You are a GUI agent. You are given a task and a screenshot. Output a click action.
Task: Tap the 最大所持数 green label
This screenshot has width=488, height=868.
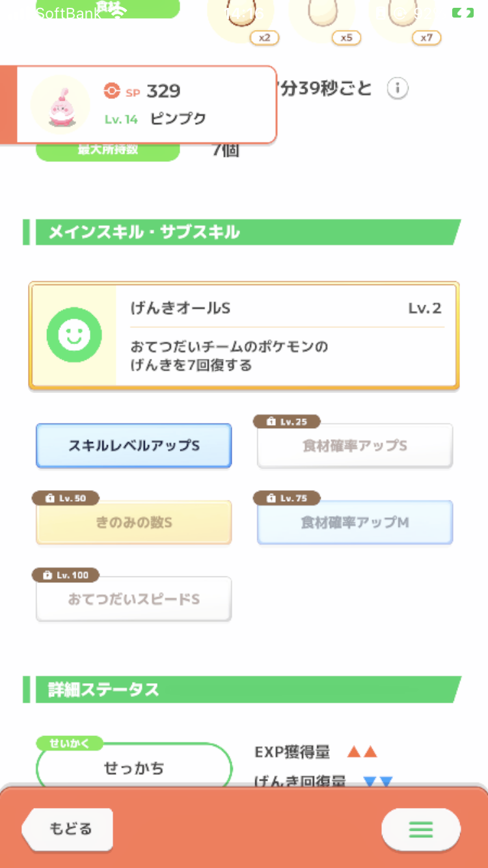(107, 150)
